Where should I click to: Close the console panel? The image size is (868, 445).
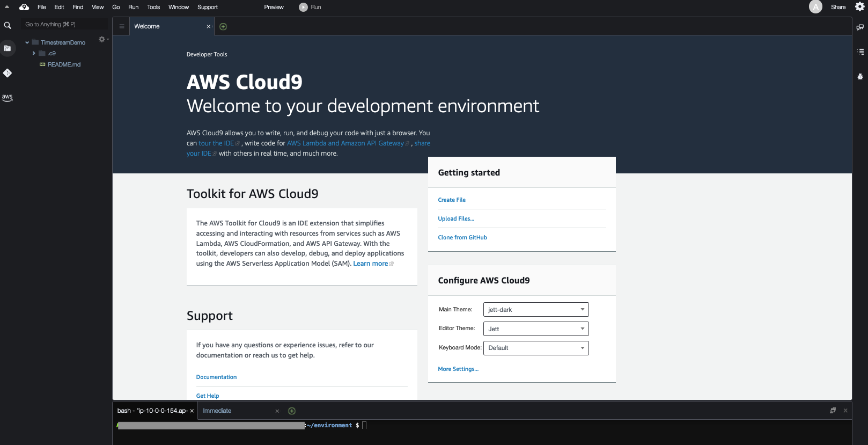(x=845, y=411)
